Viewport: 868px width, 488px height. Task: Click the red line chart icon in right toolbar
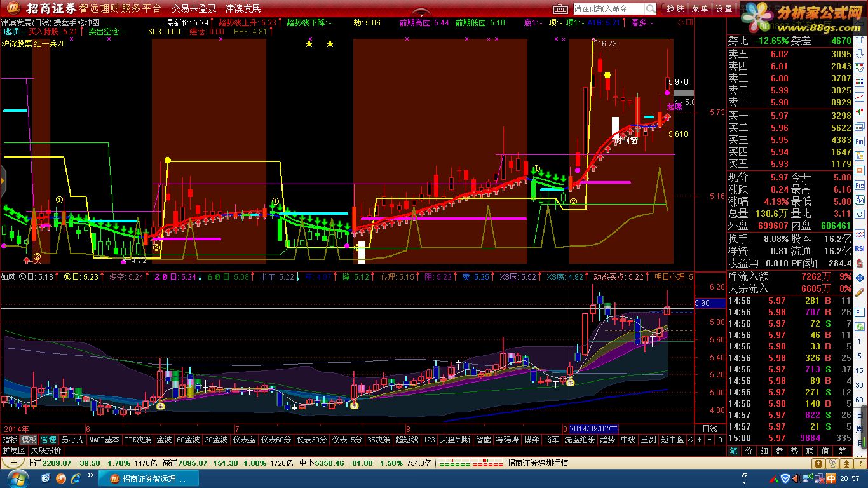[x=860, y=97]
